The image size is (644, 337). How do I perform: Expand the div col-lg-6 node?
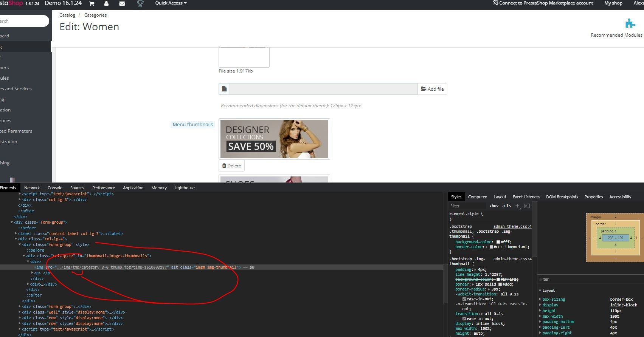point(20,199)
